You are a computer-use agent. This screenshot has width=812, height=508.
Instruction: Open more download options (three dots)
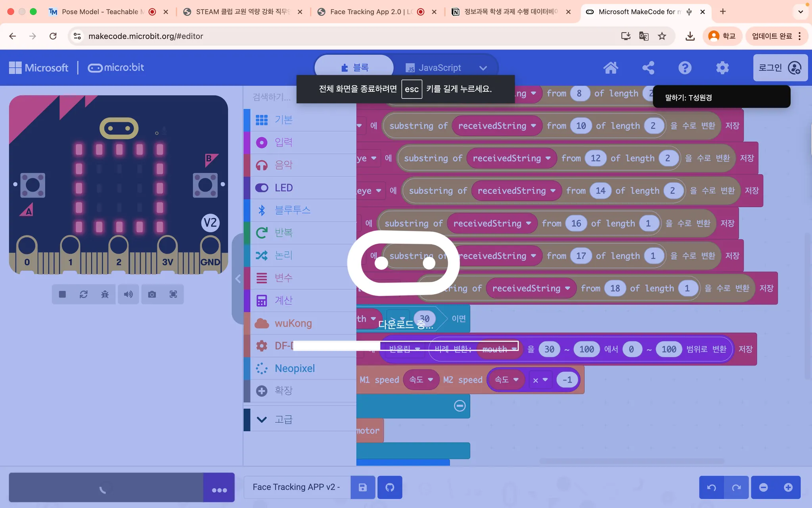(x=219, y=490)
